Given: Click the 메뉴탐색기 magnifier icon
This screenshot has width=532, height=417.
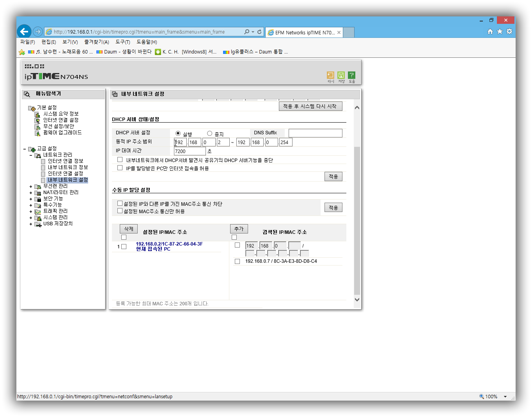Looking at the screenshot, I should click(x=27, y=94).
